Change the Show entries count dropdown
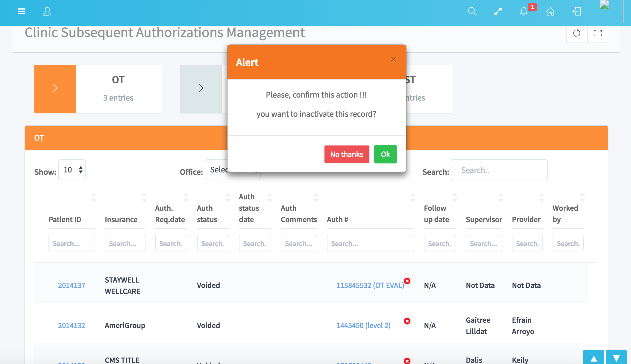This screenshot has width=631, height=364. coord(72,170)
